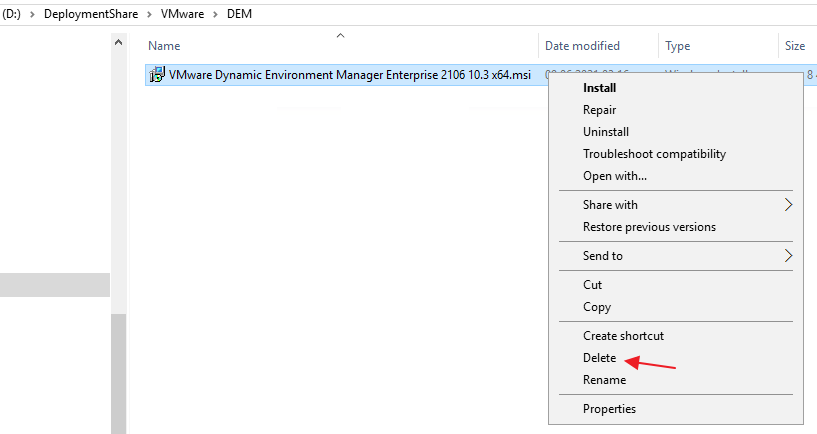Open chevron dropdown after VMware breadcrumb

click(x=214, y=15)
